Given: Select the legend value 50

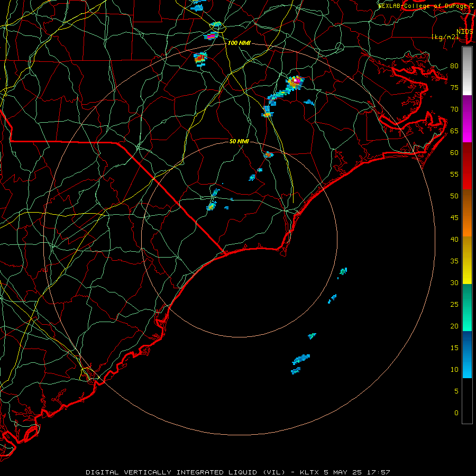Looking at the screenshot, I should click(454, 196).
